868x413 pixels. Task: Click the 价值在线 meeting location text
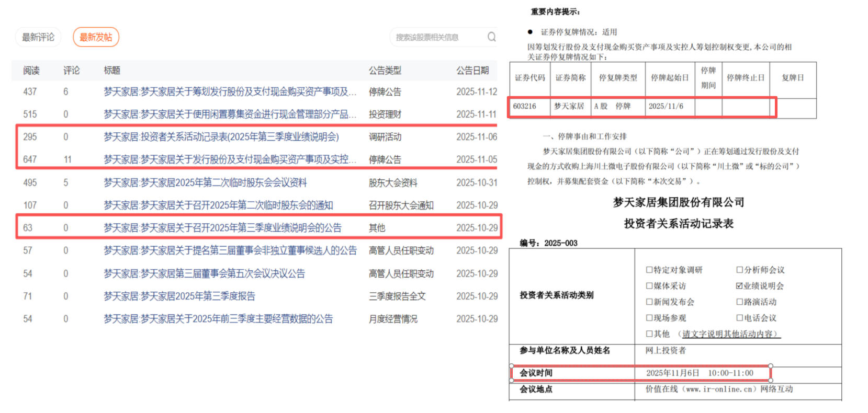click(x=719, y=389)
